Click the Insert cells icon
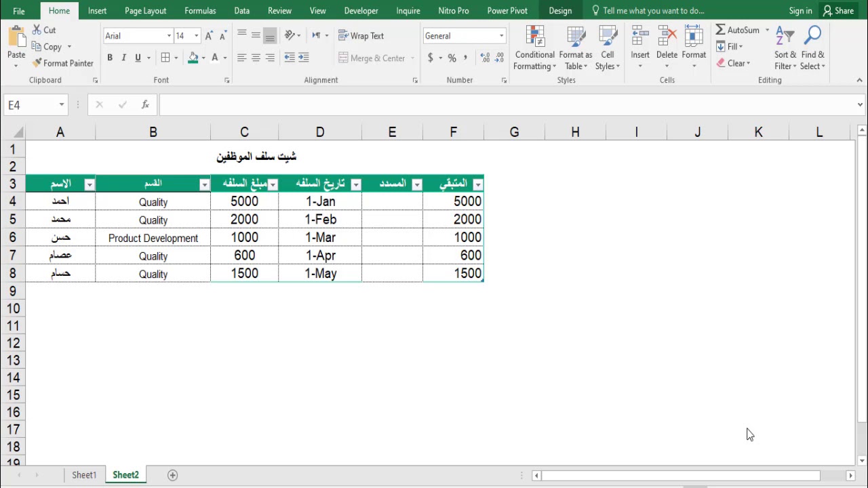 tap(640, 35)
